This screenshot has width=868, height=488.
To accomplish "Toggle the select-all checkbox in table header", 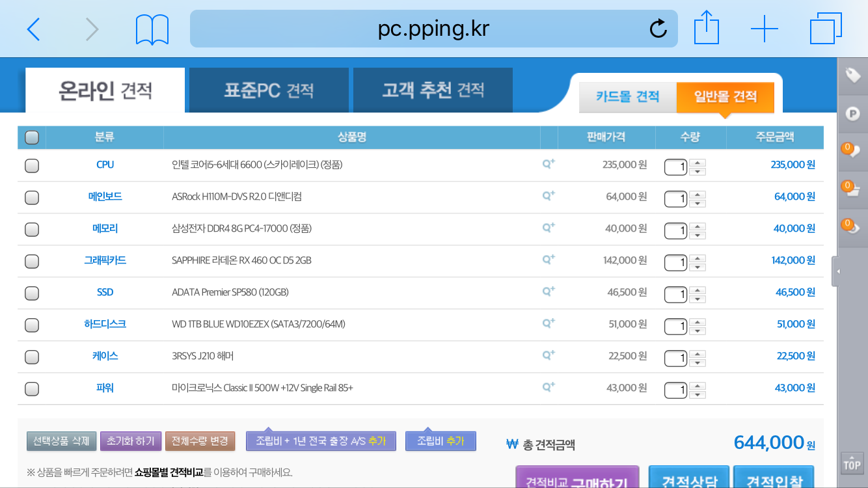I will click(32, 137).
